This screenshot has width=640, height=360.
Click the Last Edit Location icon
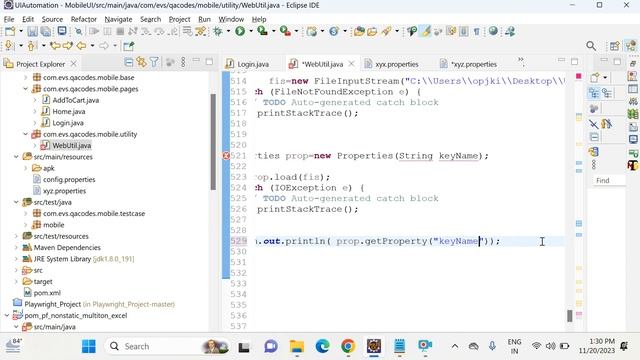(x=55, y=46)
